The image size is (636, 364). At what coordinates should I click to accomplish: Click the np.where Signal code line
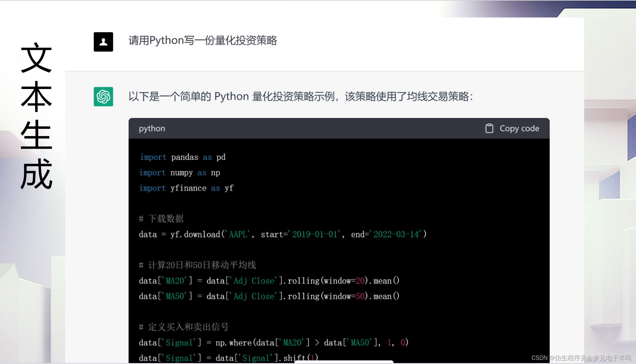coord(274,342)
